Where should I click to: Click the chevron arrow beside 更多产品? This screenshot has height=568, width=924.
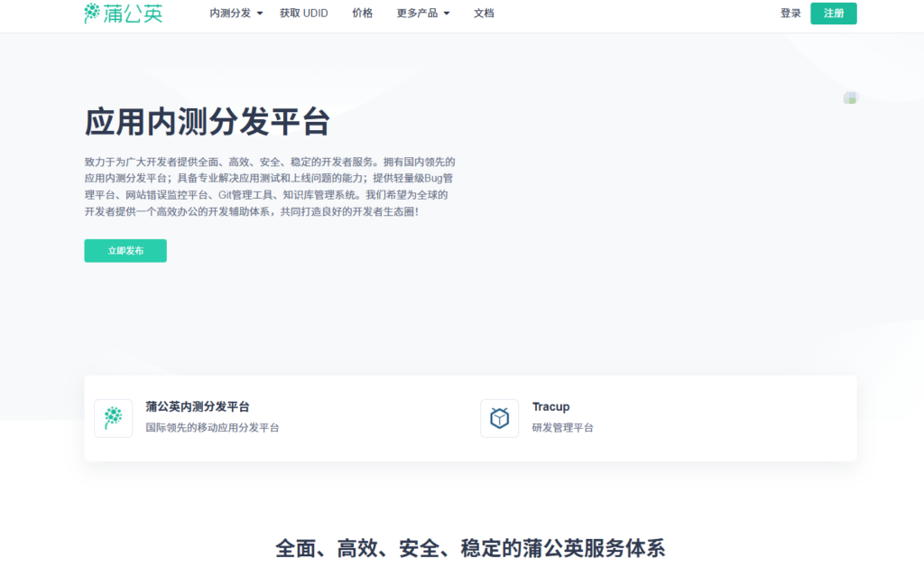pos(448,14)
